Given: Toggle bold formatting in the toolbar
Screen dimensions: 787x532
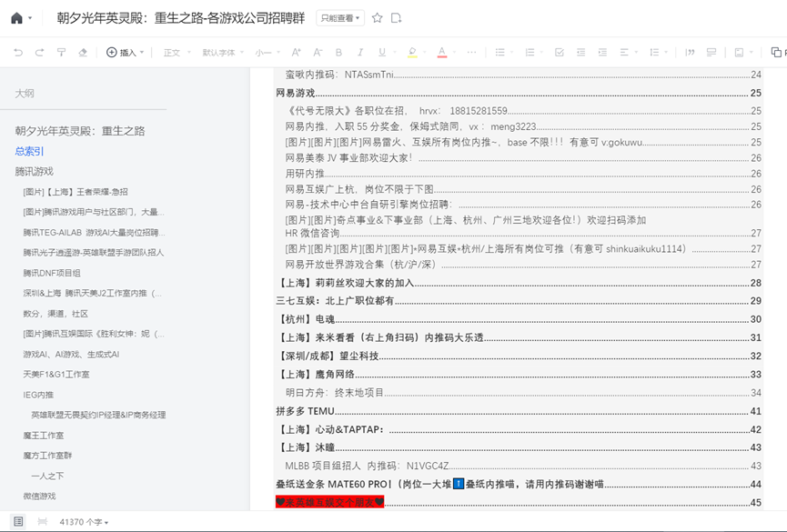Looking at the screenshot, I should (338, 53).
